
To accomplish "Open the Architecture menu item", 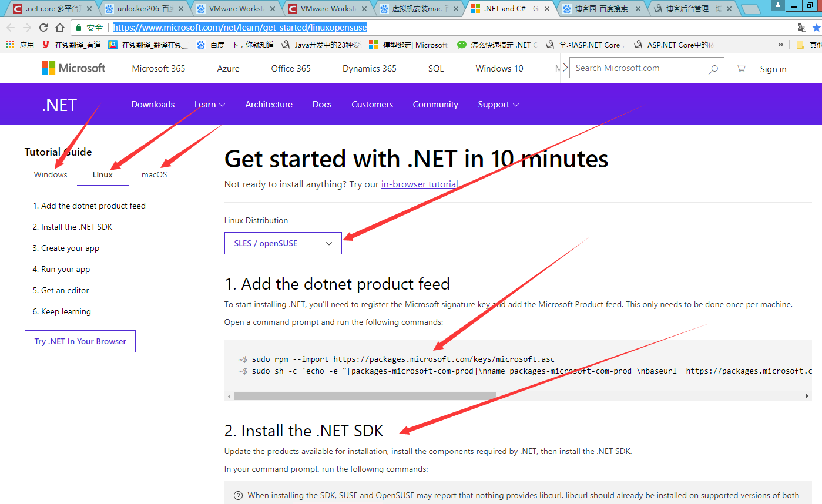I will click(269, 105).
